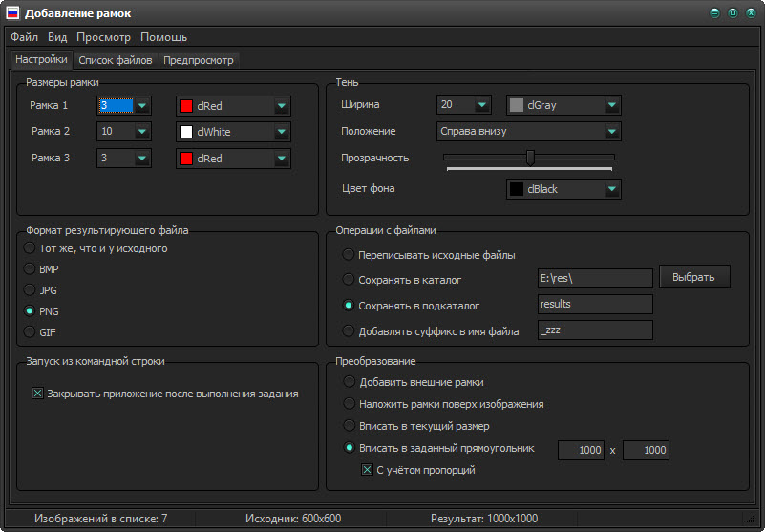Switch to the Предпросмотр tab

point(199,60)
